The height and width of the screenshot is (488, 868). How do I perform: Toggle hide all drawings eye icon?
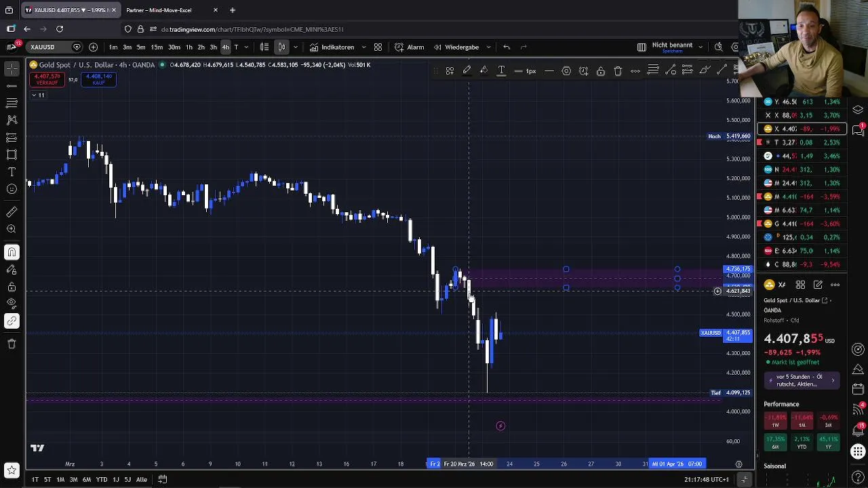[x=12, y=303]
